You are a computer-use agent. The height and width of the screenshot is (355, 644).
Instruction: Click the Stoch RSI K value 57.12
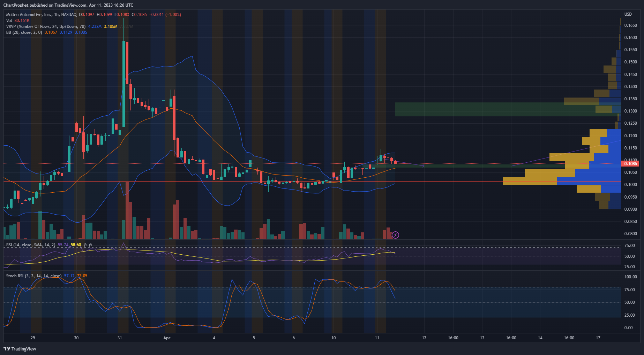pyautogui.click(x=69, y=276)
